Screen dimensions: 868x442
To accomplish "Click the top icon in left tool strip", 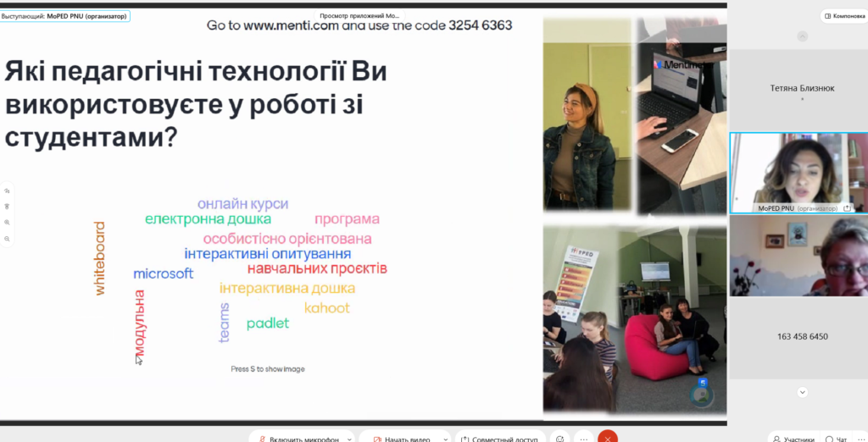I will click(7, 191).
